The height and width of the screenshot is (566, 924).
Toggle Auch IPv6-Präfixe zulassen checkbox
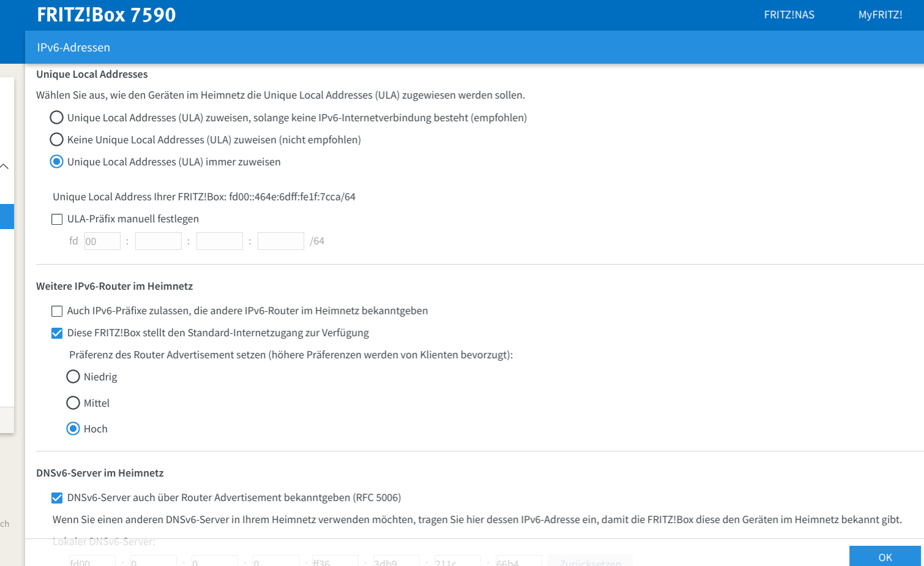57,311
